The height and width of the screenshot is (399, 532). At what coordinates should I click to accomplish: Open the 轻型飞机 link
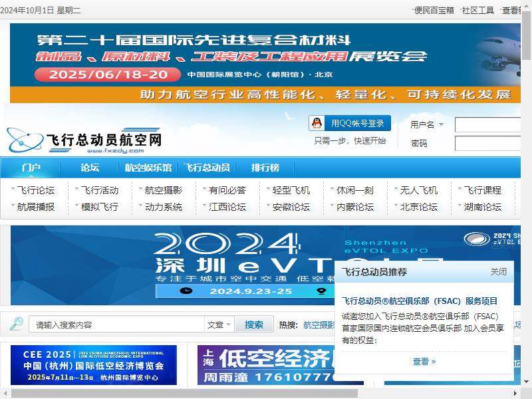291,190
